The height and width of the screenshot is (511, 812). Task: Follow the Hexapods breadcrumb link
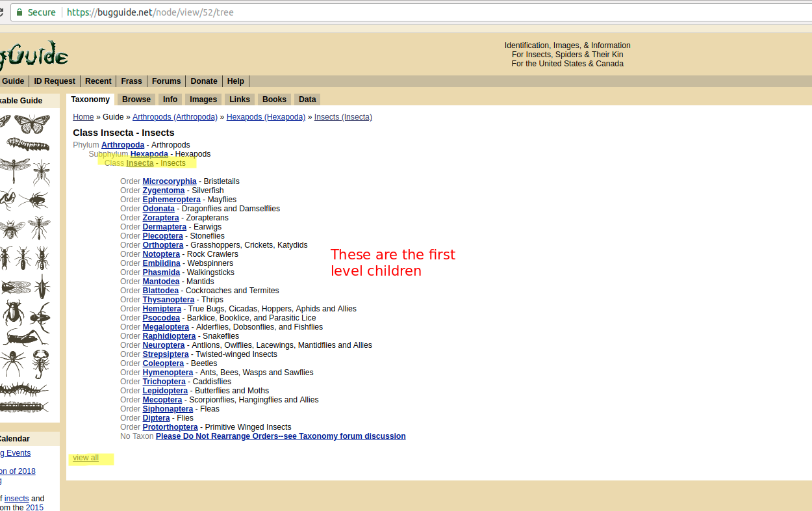pos(265,116)
